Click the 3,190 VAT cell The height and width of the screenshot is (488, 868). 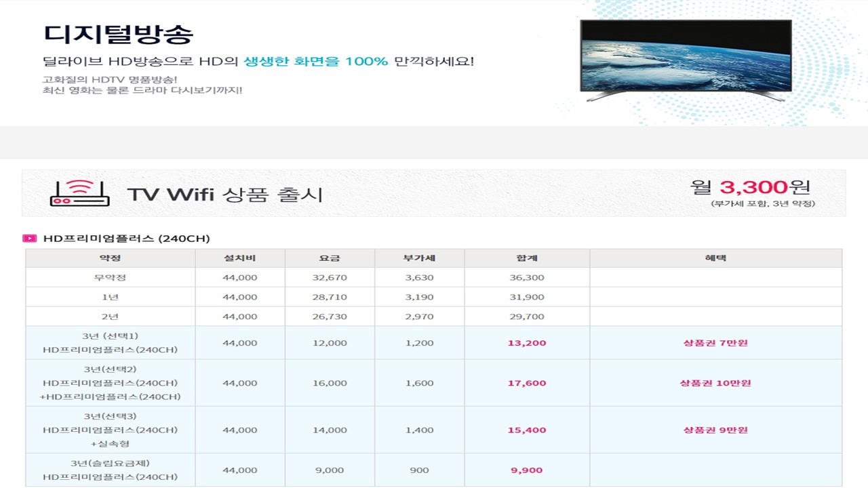(419, 297)
